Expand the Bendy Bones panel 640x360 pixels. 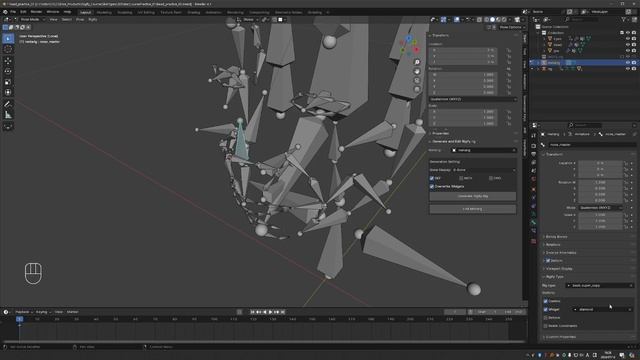(x=556, y=237)
